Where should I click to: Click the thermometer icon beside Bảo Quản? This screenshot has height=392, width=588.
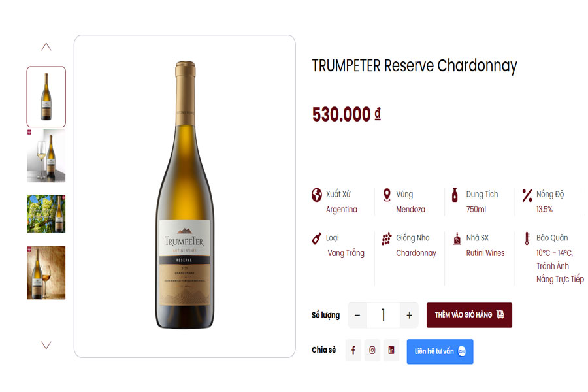pos(527,238)
